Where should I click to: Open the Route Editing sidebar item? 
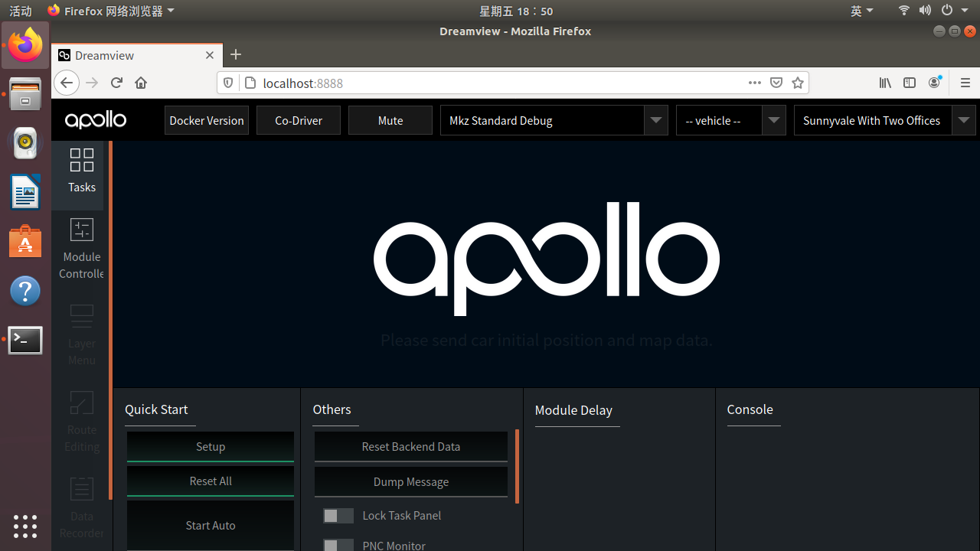81,422
